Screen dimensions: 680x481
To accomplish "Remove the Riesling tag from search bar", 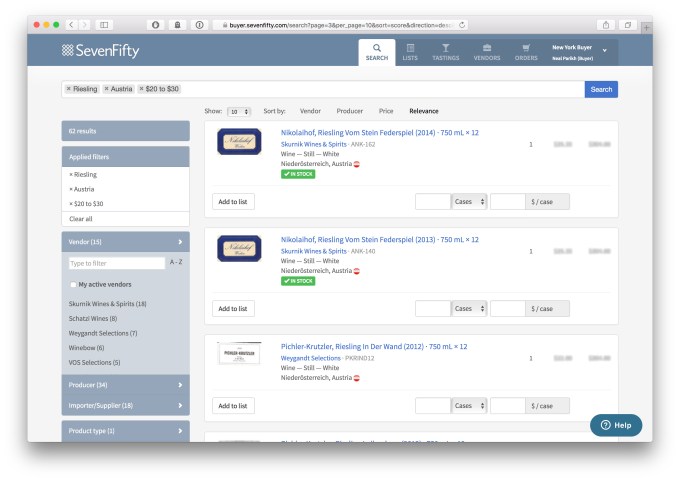I will click(69, 88).
